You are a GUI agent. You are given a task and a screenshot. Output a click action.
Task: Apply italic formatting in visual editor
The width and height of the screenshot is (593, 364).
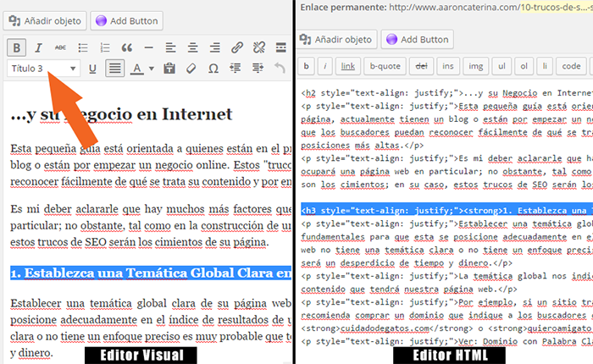tap(38, 47)
